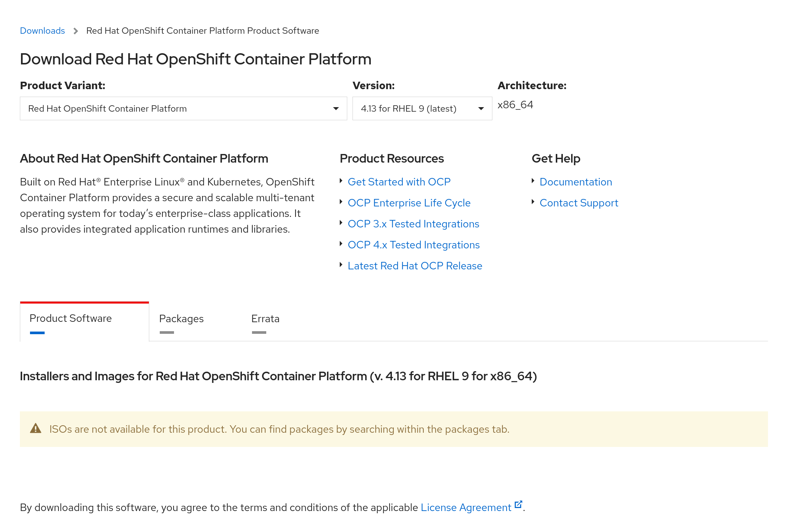This screenshot has height=532, width=801.
Task: Open OCP Enterprise Life Cycle link
Action: pos(409,203)
